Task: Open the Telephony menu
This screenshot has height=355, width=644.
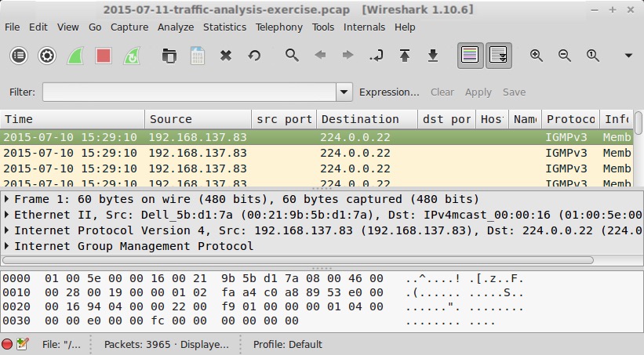Action: (279, 27)
